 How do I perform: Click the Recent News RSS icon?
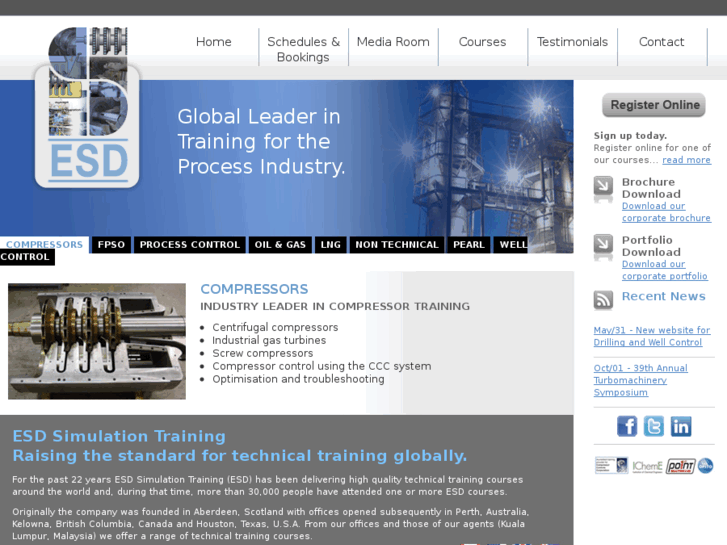[603, 300]
